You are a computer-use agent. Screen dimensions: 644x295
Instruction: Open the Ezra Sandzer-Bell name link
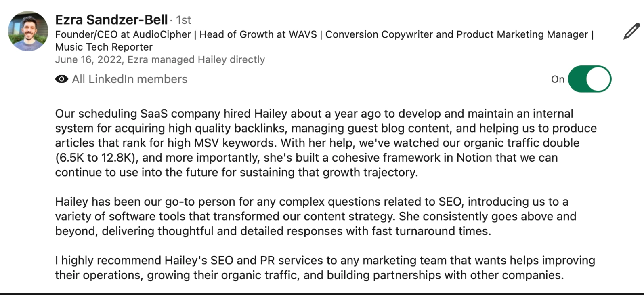[x=111, y=19]
